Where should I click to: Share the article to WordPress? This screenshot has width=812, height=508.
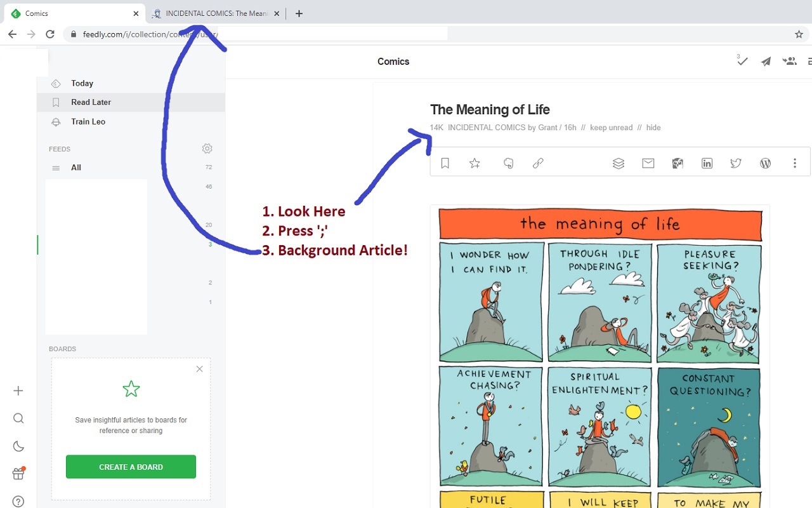[765, 163]
